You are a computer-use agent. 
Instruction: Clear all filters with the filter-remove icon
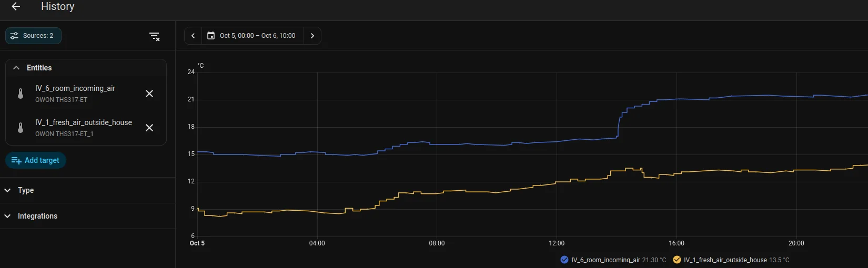tap(154, 36)
